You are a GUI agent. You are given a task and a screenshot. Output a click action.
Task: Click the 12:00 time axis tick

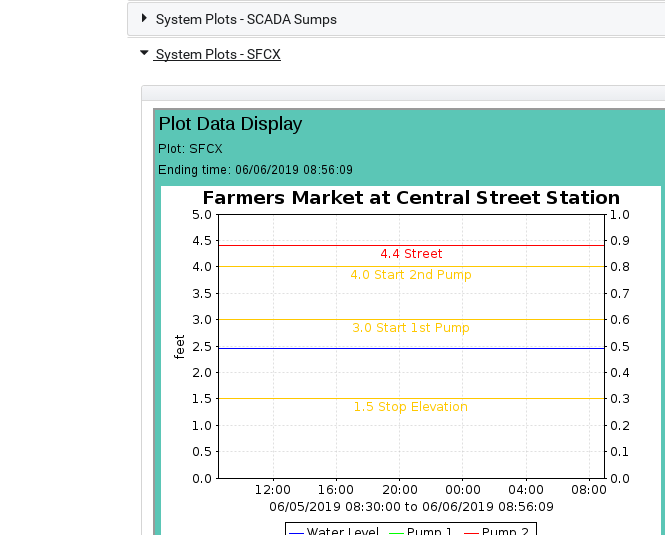pos(273,490)
